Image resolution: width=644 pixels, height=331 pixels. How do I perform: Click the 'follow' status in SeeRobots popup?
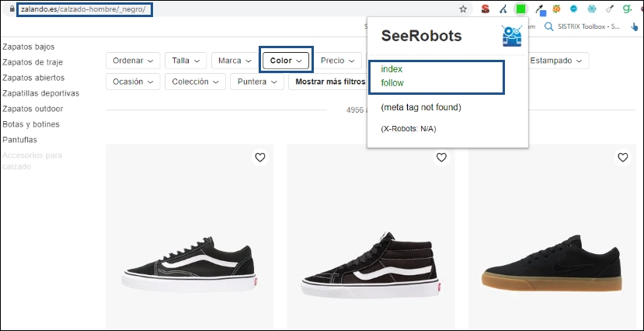point(392,83)
